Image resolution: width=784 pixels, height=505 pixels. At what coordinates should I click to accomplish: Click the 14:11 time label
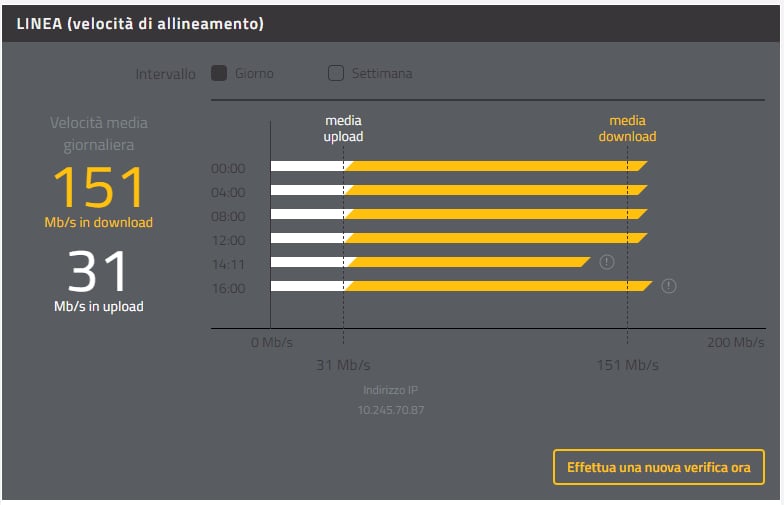[228, 264]
